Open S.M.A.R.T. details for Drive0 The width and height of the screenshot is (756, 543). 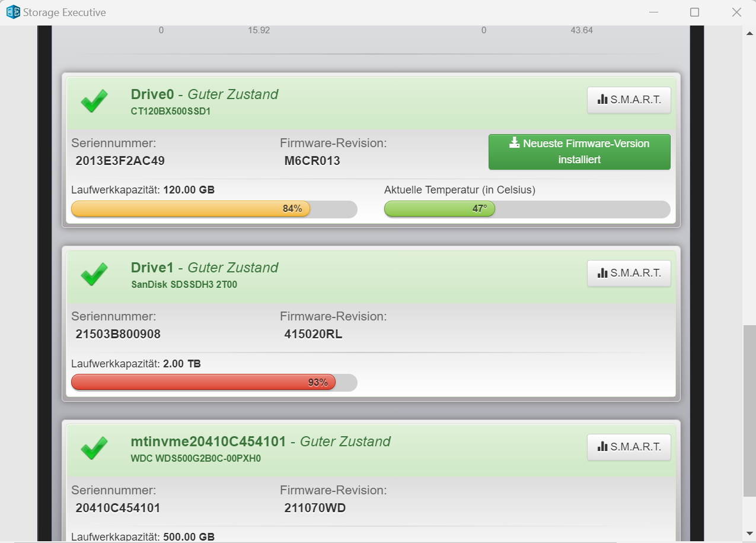tap(629, 100)
